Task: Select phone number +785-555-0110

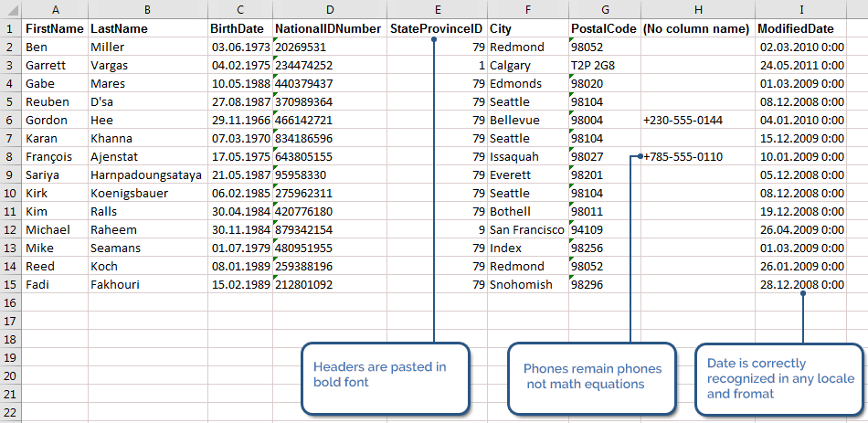Action: point(699,157)
